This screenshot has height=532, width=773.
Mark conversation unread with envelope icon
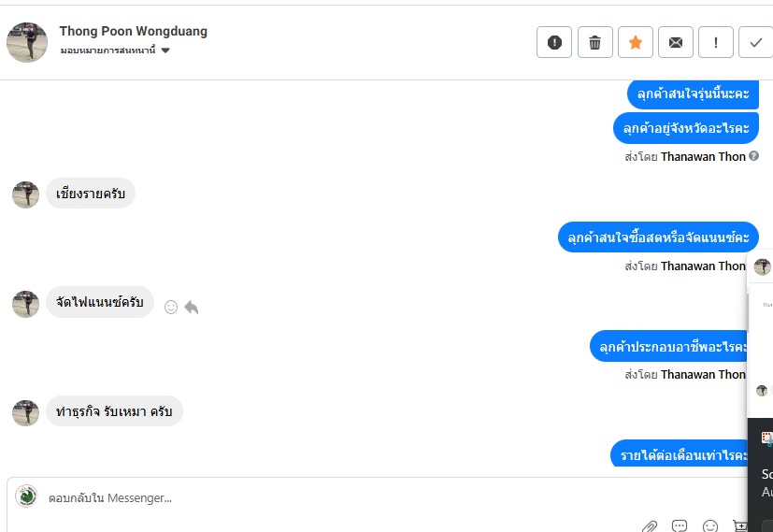point(676,42)
